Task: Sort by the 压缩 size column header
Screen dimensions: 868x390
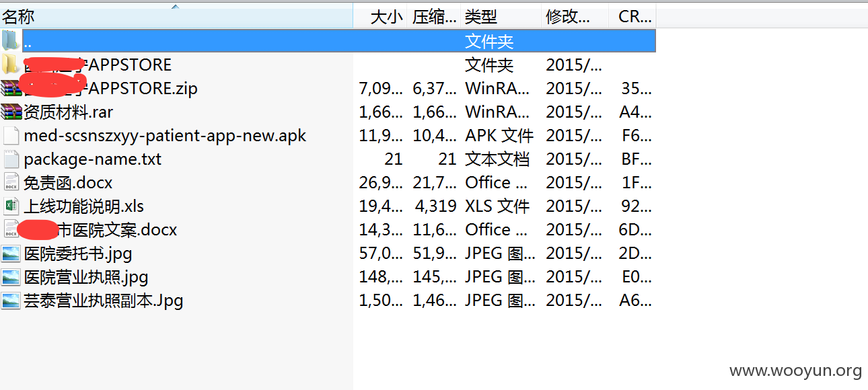Action: (x=434, y=17)
